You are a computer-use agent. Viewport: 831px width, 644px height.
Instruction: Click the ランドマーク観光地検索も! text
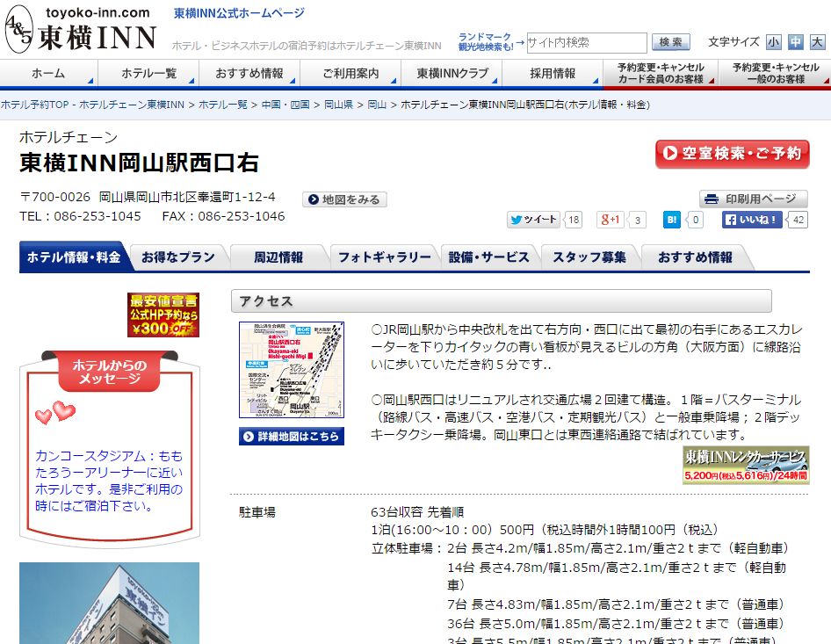click(x=486, y=42)
